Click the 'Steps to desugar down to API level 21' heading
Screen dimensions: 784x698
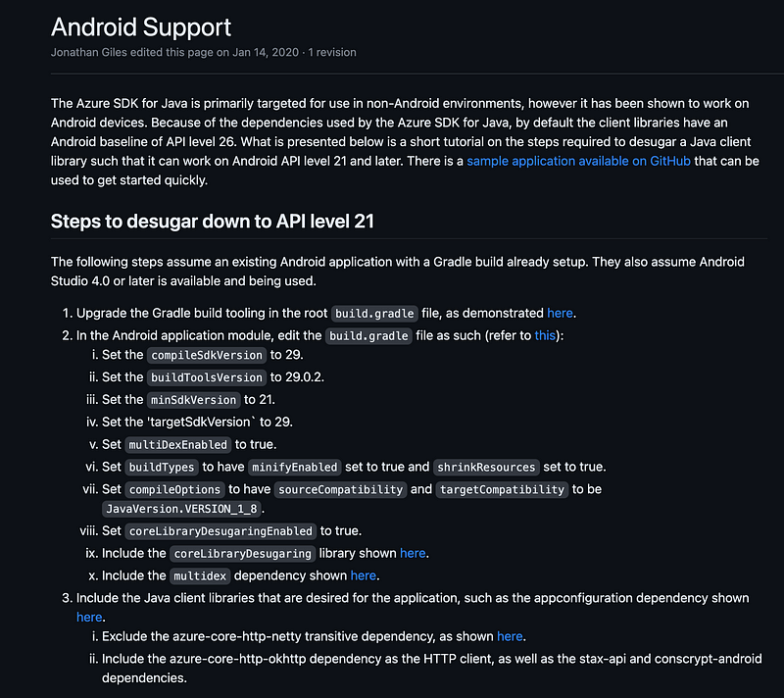click(x=213, y=222)
